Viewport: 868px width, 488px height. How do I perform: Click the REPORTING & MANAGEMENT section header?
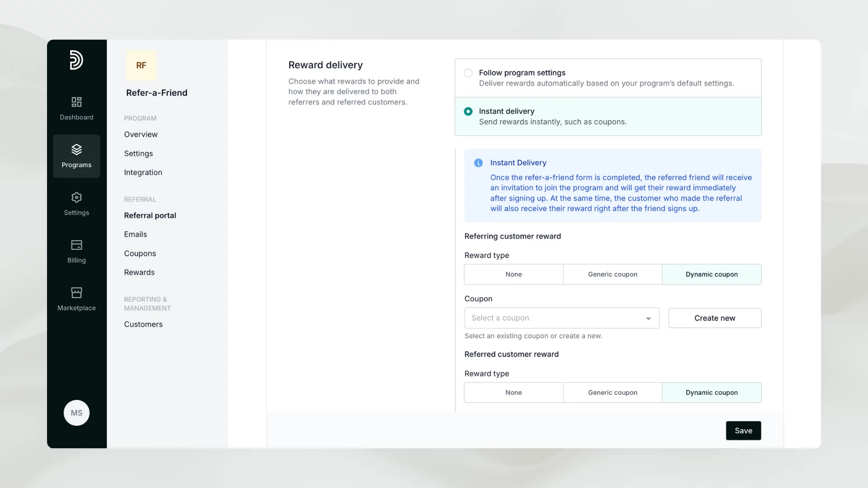pos(147,304)
